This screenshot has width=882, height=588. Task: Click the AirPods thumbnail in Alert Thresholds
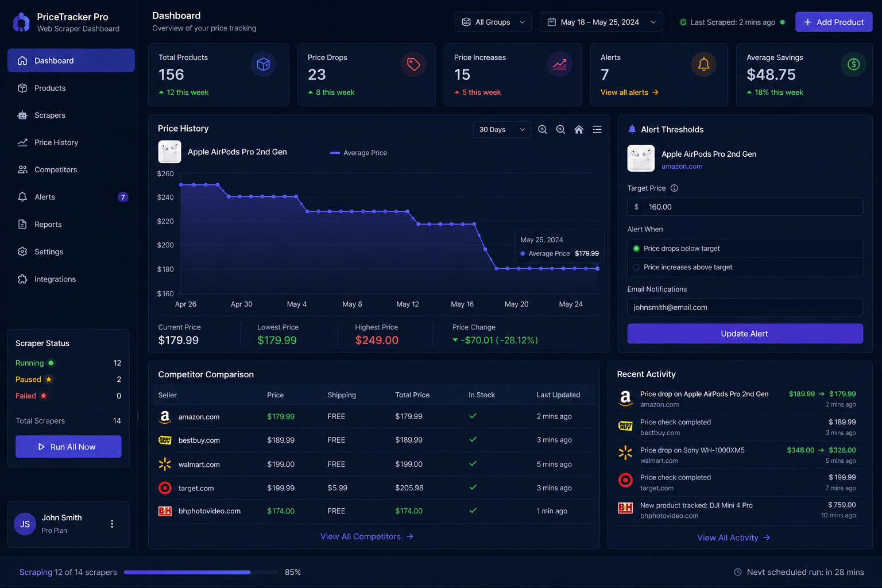(641, 158)
